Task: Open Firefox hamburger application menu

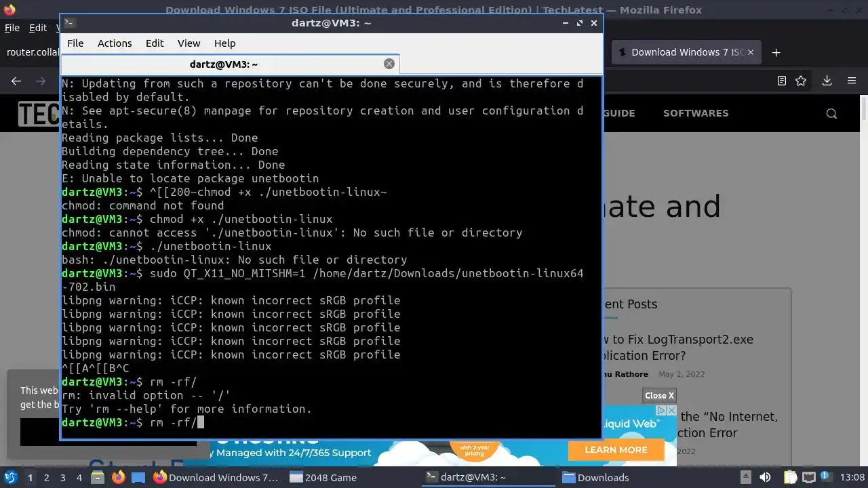Action: pos(852,81)
